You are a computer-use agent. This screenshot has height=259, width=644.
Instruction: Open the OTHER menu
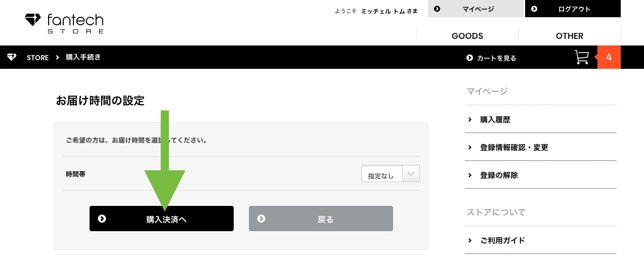[570, 36]
